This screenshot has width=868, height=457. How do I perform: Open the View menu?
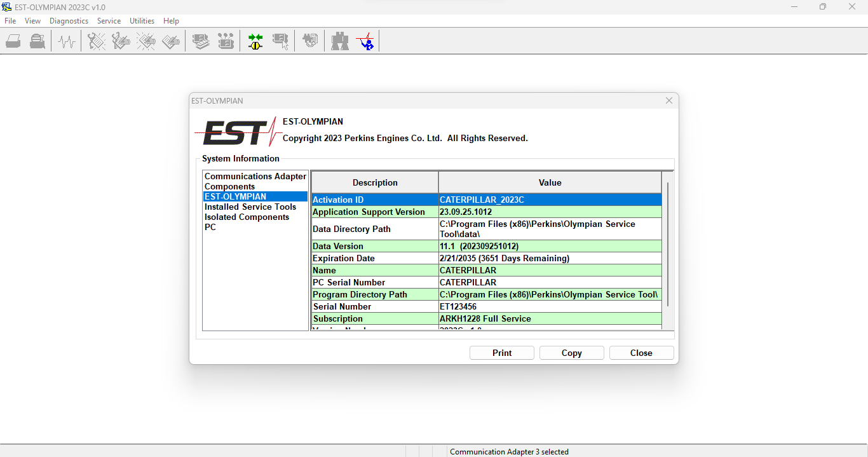click(32, 21)
